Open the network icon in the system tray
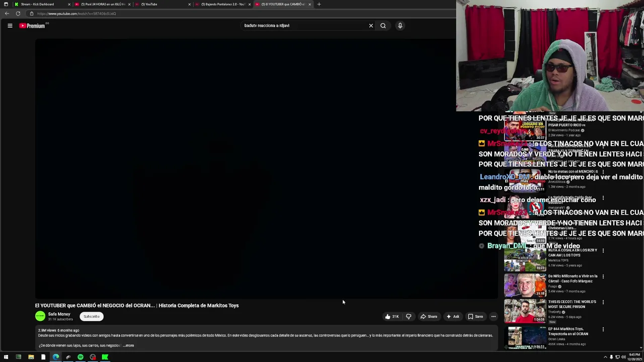 point(617,357)
